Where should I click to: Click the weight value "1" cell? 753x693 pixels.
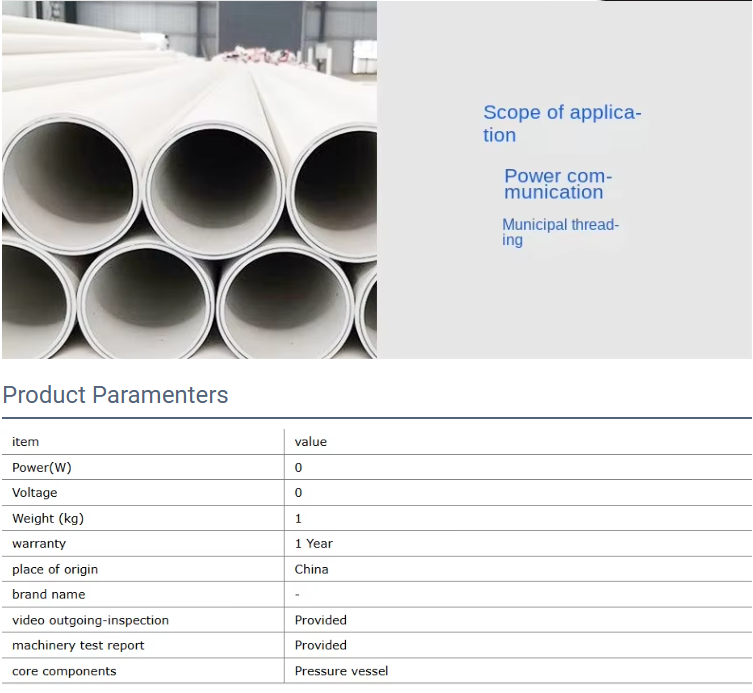click(x=298, y=519)
